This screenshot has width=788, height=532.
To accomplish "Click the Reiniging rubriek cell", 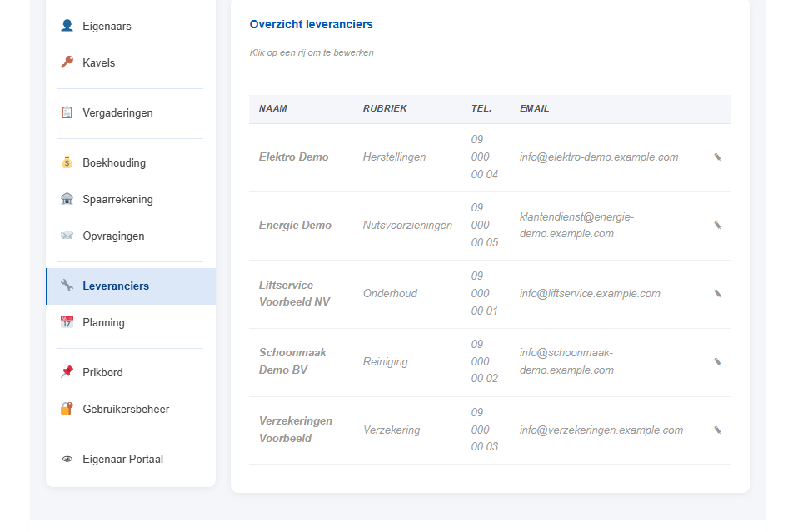I will point(386,361).
